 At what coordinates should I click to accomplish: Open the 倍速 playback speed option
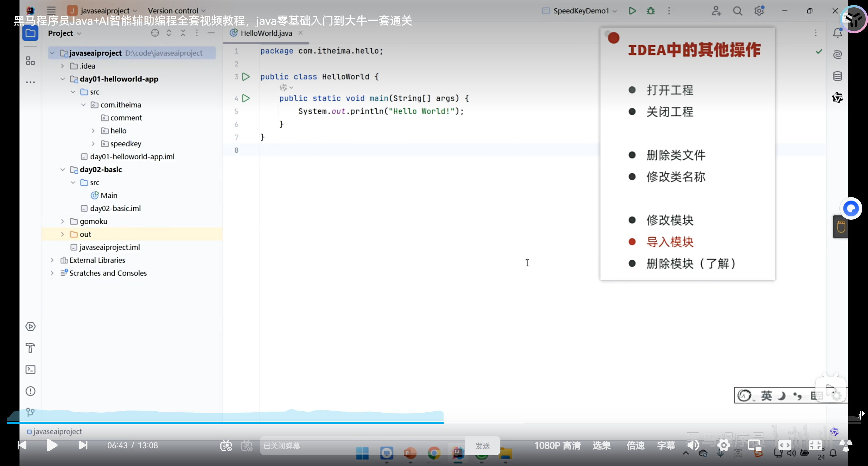pyautogui.click(x=635, y=445)
